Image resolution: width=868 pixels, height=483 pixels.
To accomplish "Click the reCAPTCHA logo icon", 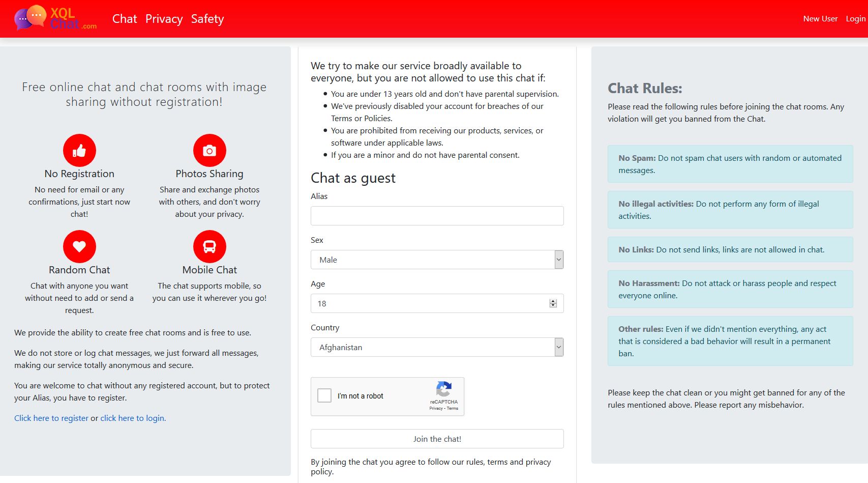I will point(443,389).
